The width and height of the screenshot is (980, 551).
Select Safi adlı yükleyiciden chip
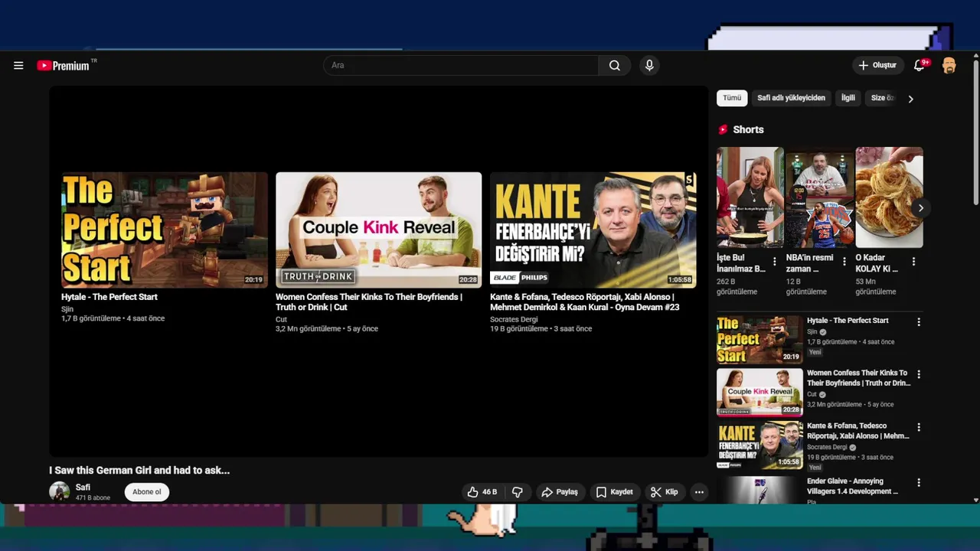791,98
